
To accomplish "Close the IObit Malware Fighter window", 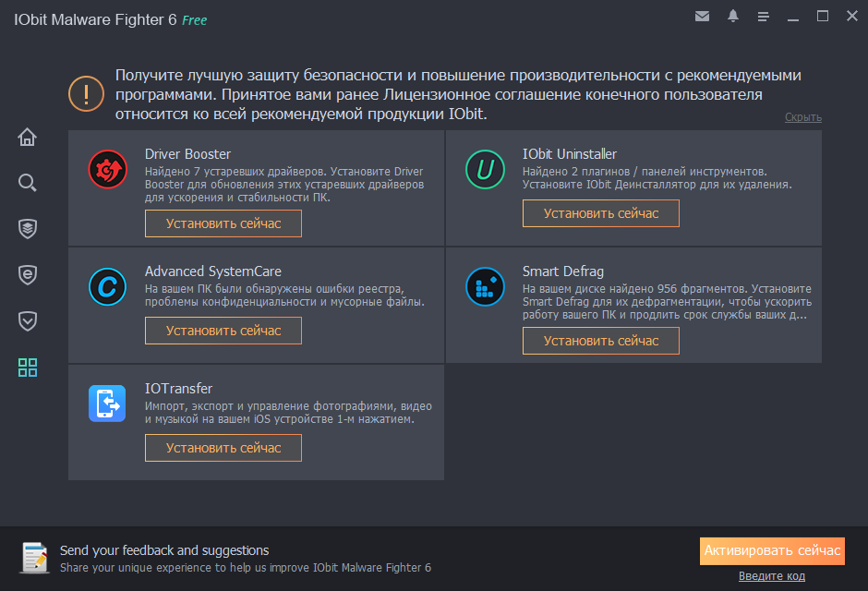I will (852, 16).
